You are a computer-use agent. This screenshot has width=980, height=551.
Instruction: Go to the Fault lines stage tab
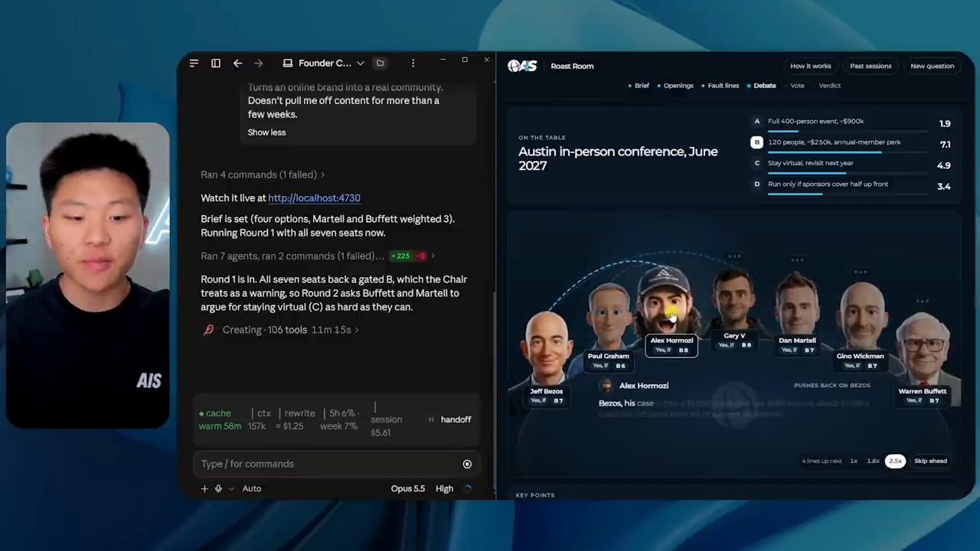click(x=720, y=86)
